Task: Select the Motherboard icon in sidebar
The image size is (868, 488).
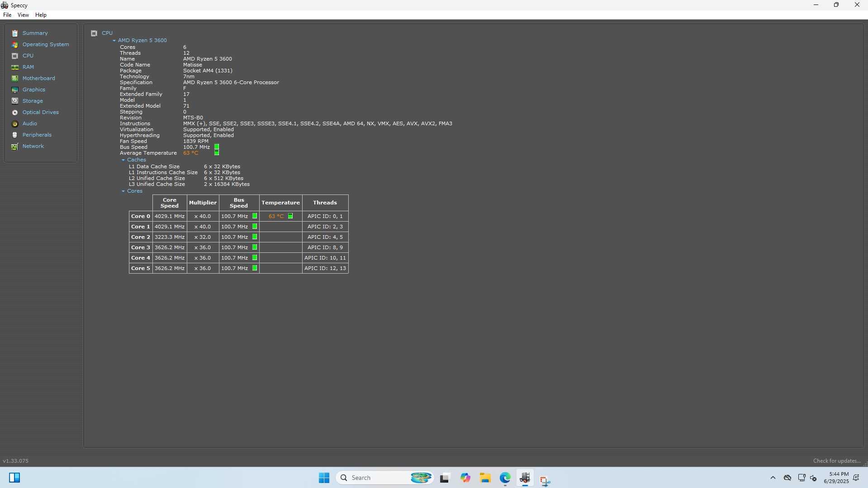Action: [x=15, y=79]
